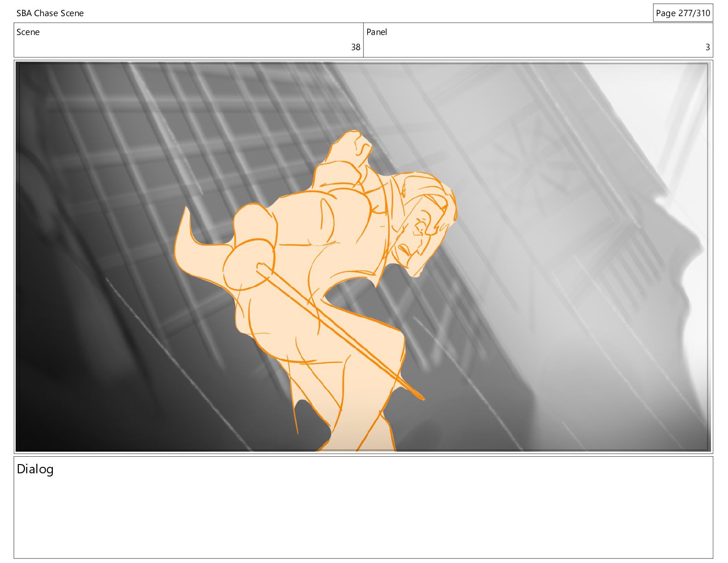Click the storyboard panel drawing thumbnail
The height and width of the screenshot is (563, 728).
coord(363,257)
